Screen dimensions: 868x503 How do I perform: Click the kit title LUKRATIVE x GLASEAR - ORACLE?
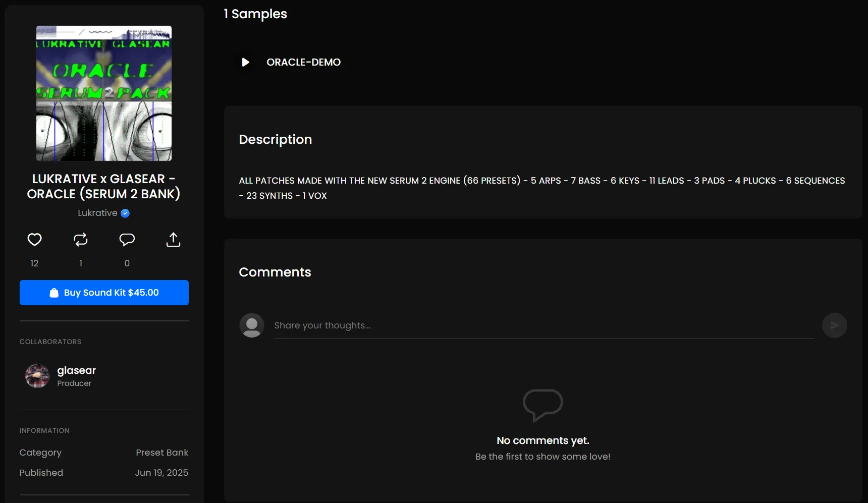104,186
